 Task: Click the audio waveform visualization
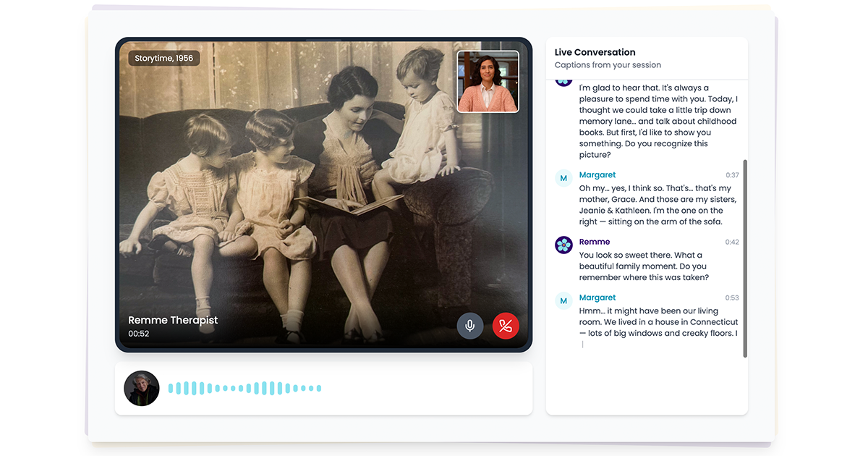coord(246,389)
